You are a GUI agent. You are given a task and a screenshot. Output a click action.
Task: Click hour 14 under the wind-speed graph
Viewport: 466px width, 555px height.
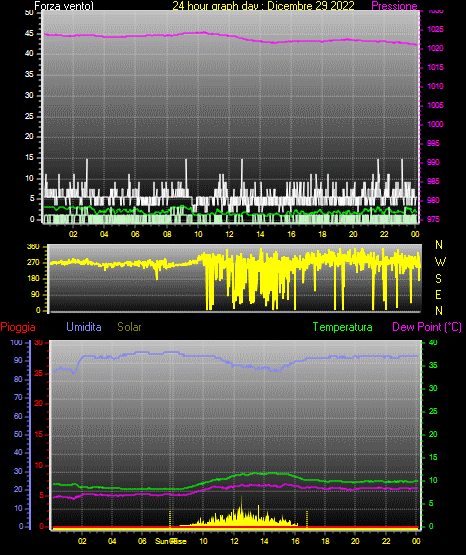point(260,234)
